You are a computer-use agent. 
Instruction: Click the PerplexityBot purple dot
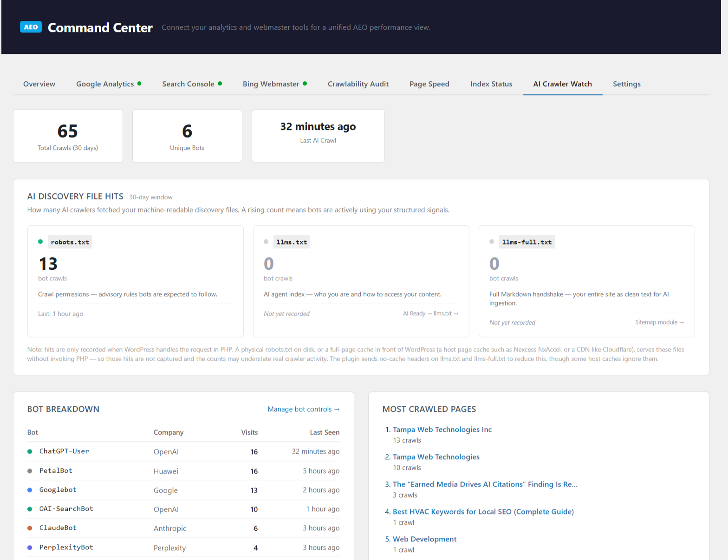pyautogui.click(x=30, y=547)
